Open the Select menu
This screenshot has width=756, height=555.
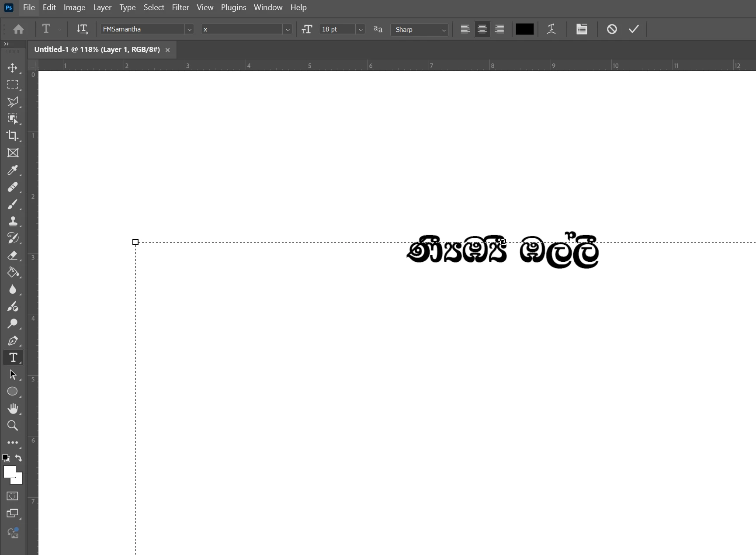point(154,7)
